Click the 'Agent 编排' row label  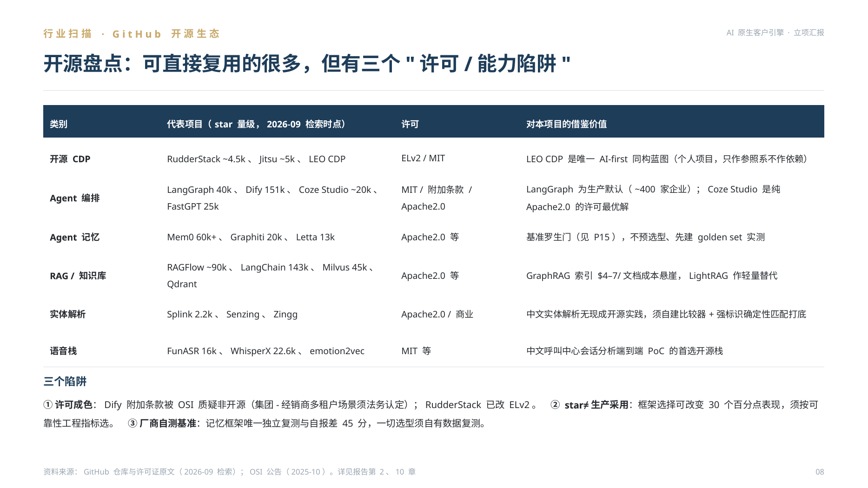tap(75, 198)
